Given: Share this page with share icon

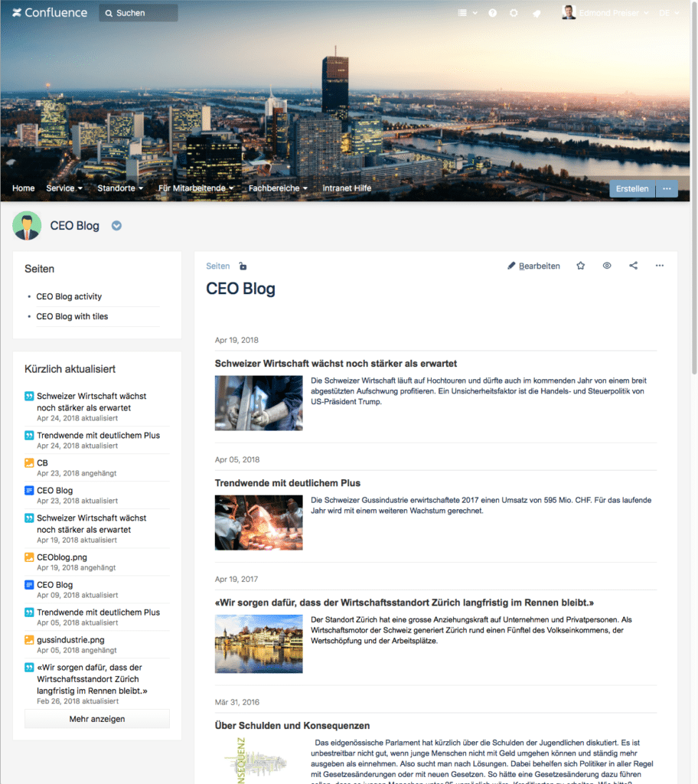Looking at the screenshot, I should pyautogui.click(x=634, y=266).
